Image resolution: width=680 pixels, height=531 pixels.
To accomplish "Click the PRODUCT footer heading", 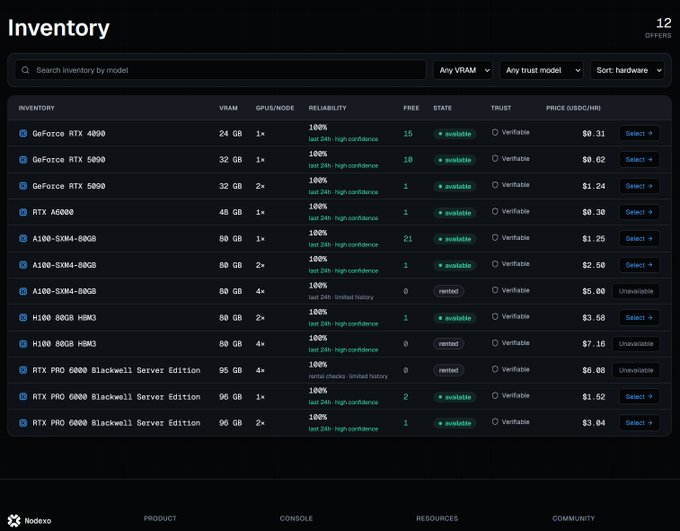I will tap(160, 518).
